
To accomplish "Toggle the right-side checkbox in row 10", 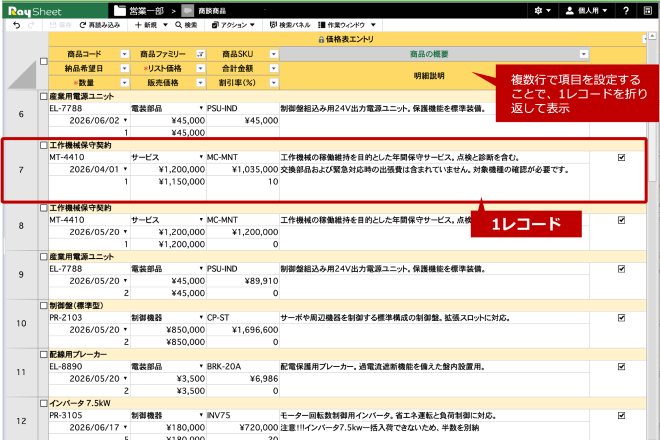I will click(621, 318).
